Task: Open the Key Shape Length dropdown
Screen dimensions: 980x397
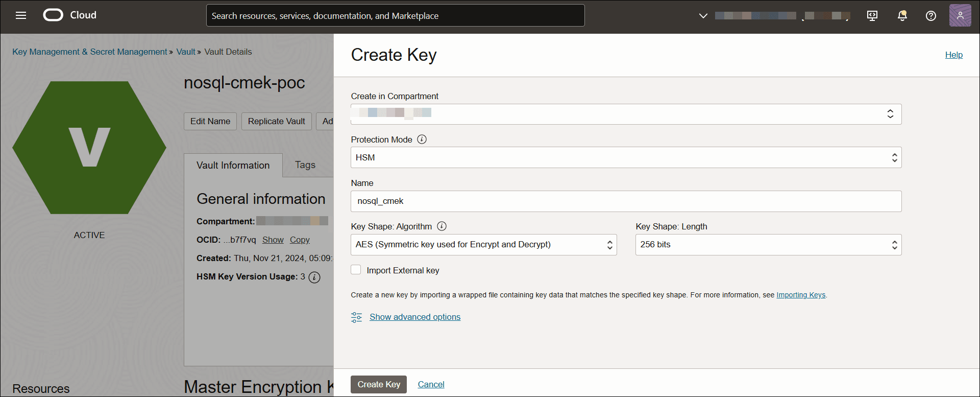Action: point(768,245)
